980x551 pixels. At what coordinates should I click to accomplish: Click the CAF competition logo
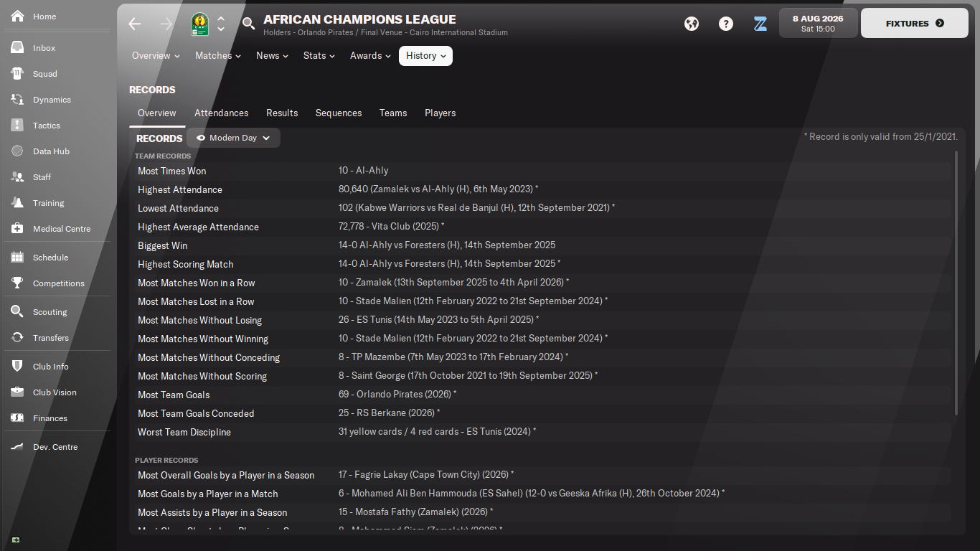(x=199, y=24)
